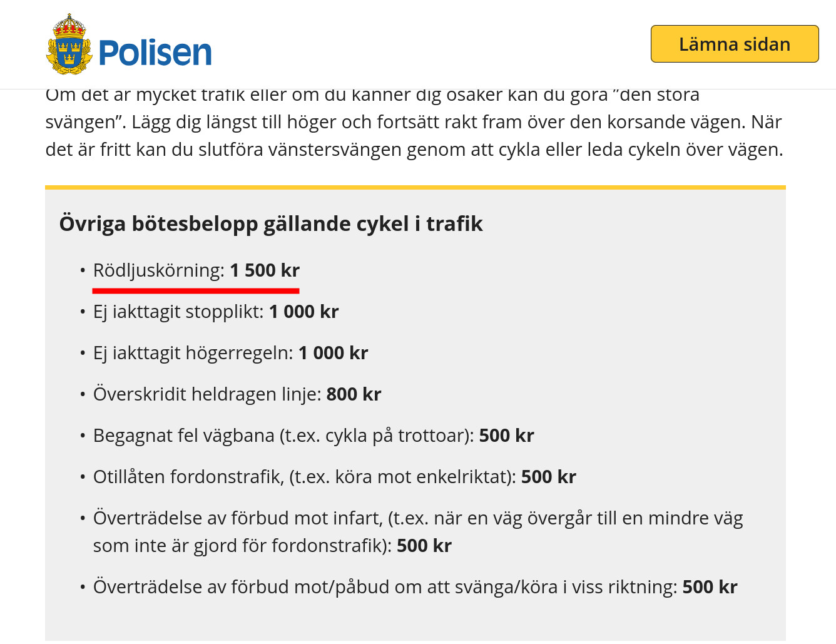
Task: Click the heading Övriga bötesbelopp gällande cykel
Action: tap(270, 223)
